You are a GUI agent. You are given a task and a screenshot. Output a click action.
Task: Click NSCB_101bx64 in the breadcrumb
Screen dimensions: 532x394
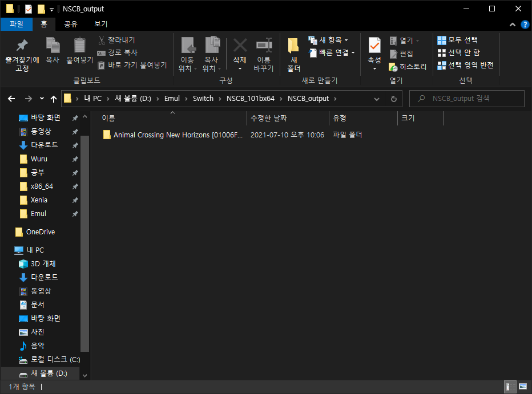(251, 99)
